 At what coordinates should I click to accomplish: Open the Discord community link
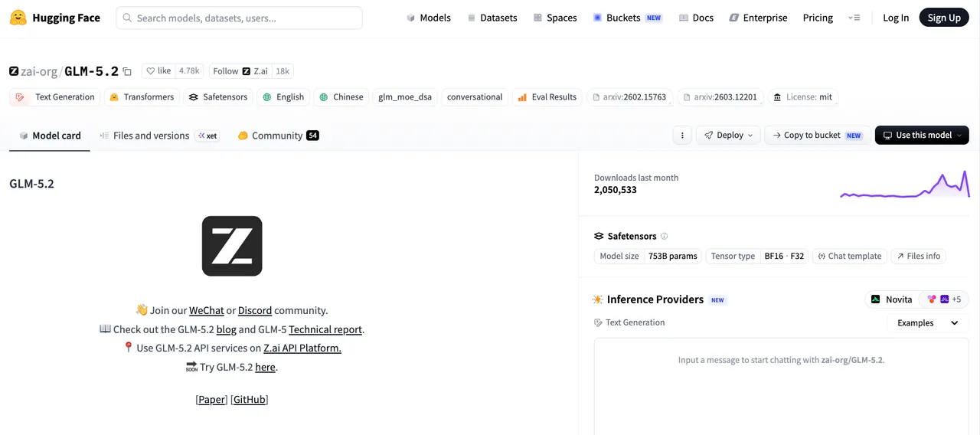pyautogui.click(x=255, y=310)
